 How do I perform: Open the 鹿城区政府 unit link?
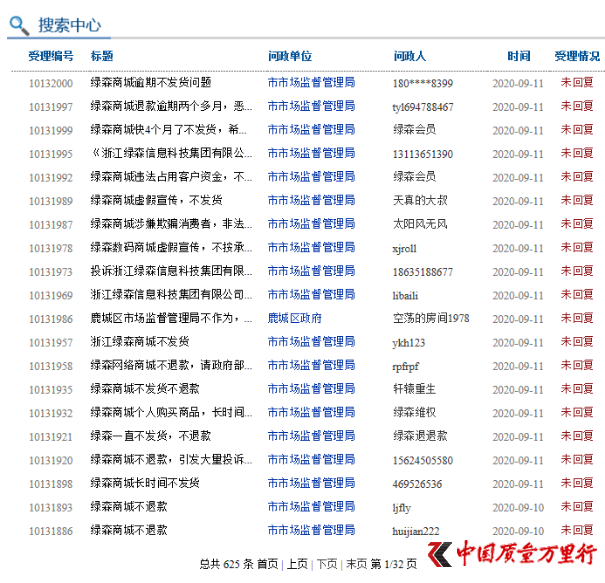pos(295,318)
